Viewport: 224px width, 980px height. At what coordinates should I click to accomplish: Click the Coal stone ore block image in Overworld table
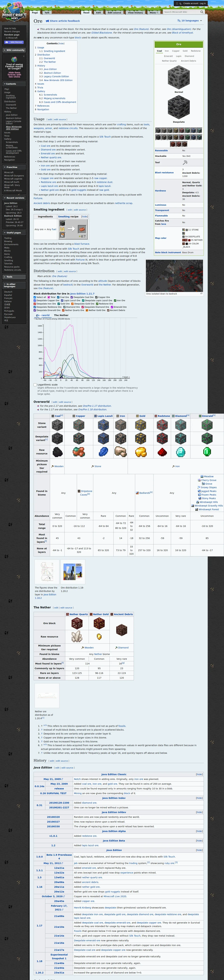tap(57, 425)
